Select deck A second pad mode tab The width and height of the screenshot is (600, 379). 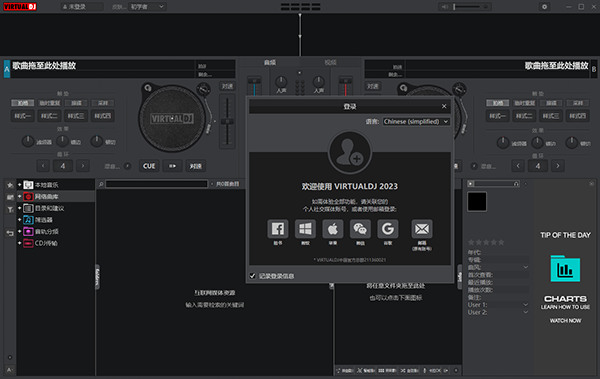(x=49, y=103)
